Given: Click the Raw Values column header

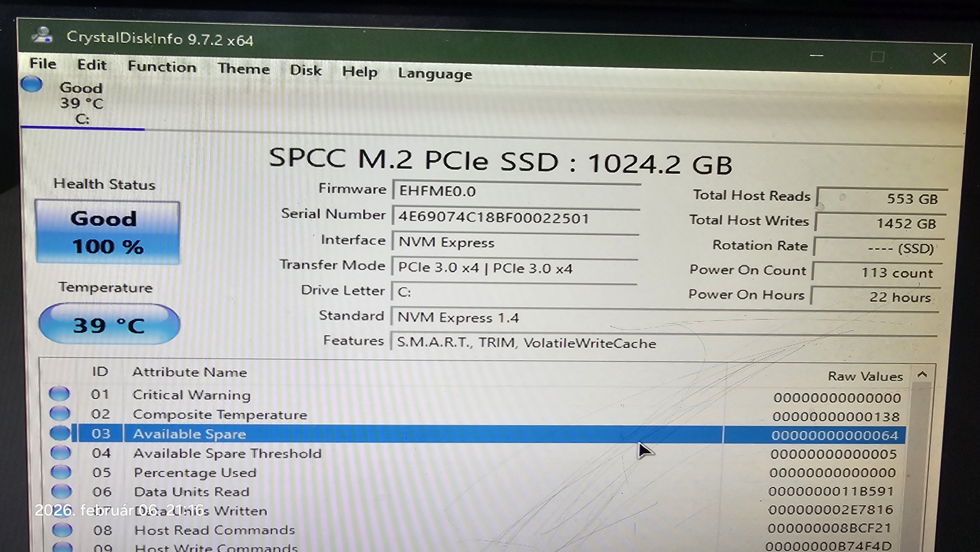Looking at the screenshot, I should [865, 376].
